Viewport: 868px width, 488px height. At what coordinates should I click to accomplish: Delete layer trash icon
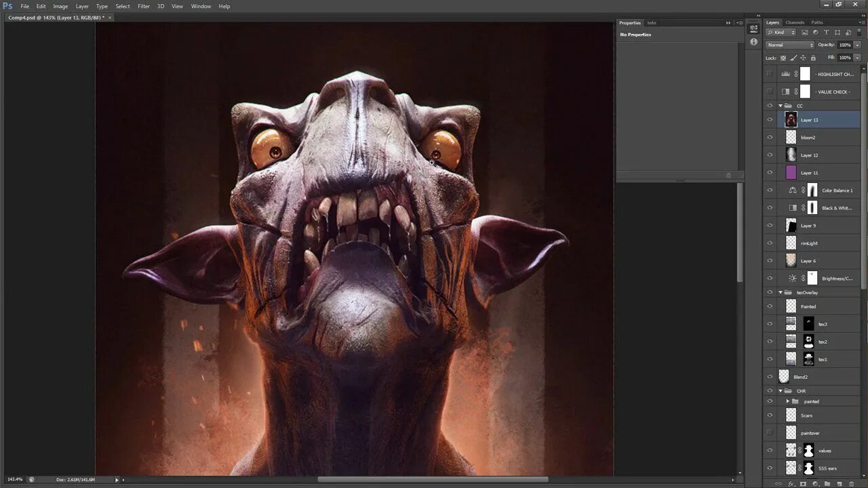(852, 484)
